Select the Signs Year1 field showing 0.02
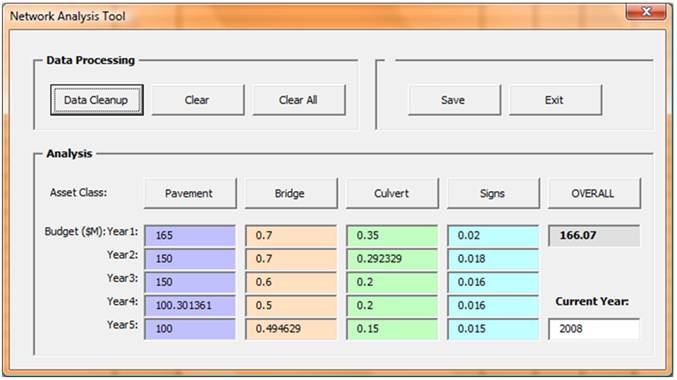The height and width of the screenshot is (380, 677). point(493,235)
